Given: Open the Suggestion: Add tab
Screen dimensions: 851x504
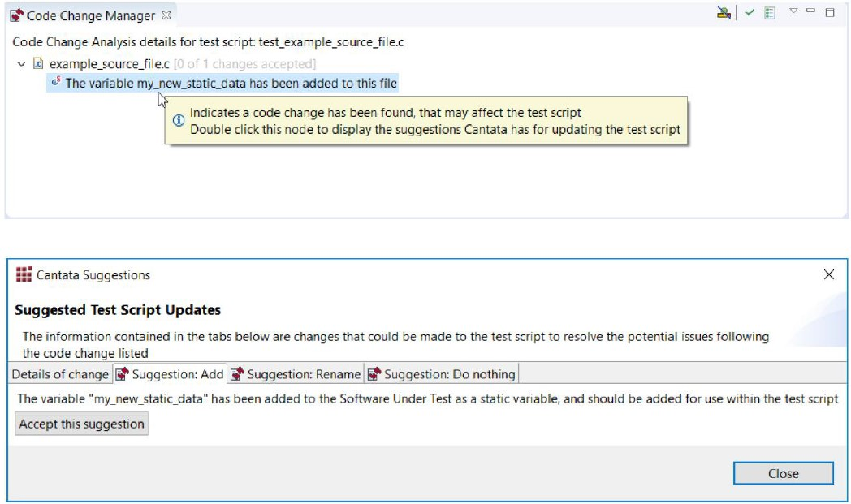Looking at the screenshot, I should [x=170, y=374].
